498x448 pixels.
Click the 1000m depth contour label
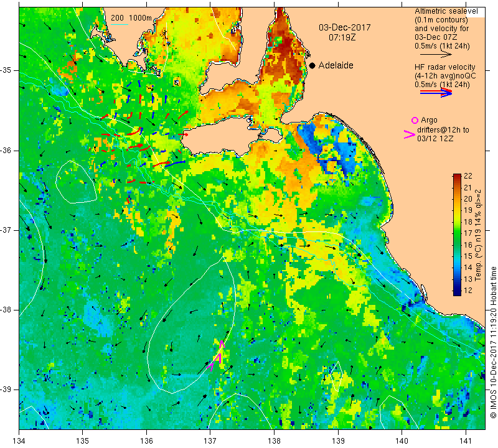click(141, 18)
